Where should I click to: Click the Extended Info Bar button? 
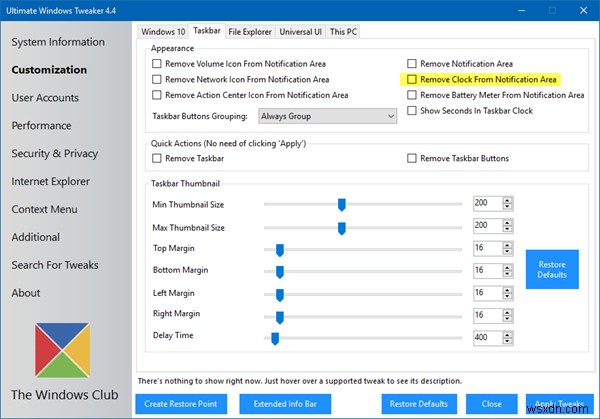click(x=287, y=404)
